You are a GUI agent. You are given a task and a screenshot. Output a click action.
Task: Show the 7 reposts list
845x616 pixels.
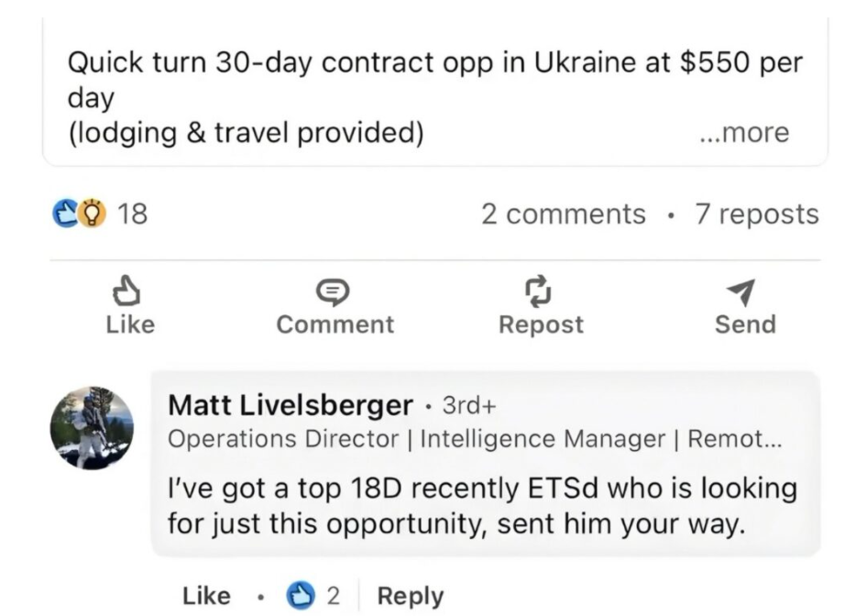point(756,214)
